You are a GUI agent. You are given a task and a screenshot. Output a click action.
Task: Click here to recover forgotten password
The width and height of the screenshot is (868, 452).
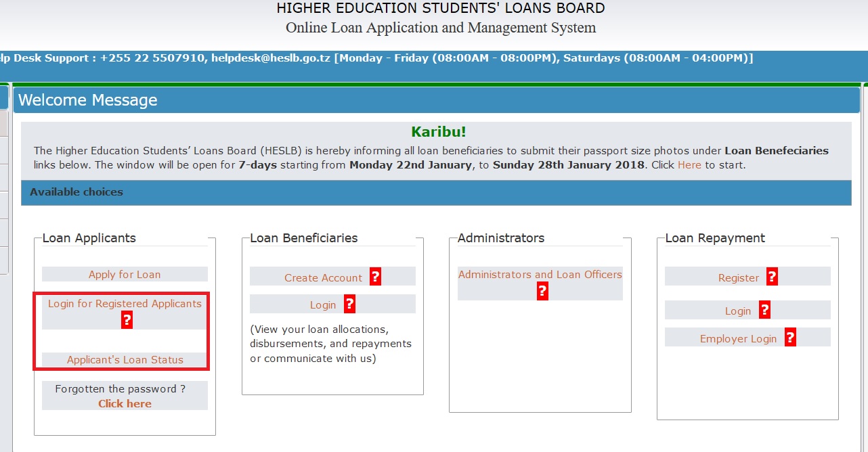tap(125, 404)
